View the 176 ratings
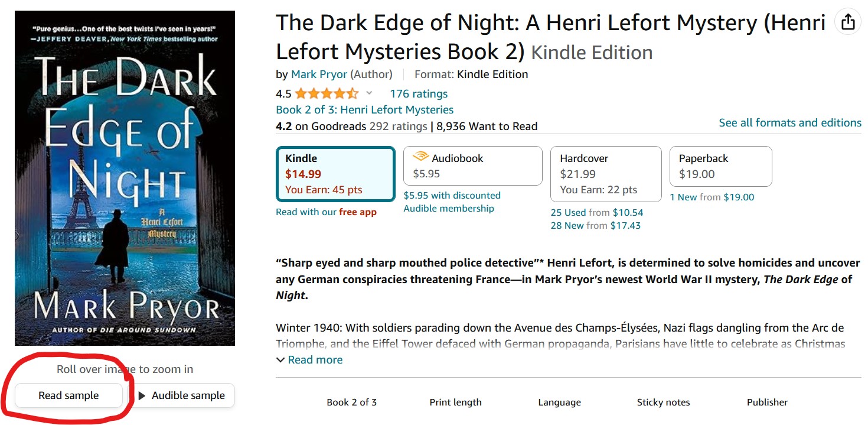 tap(418, 93)
